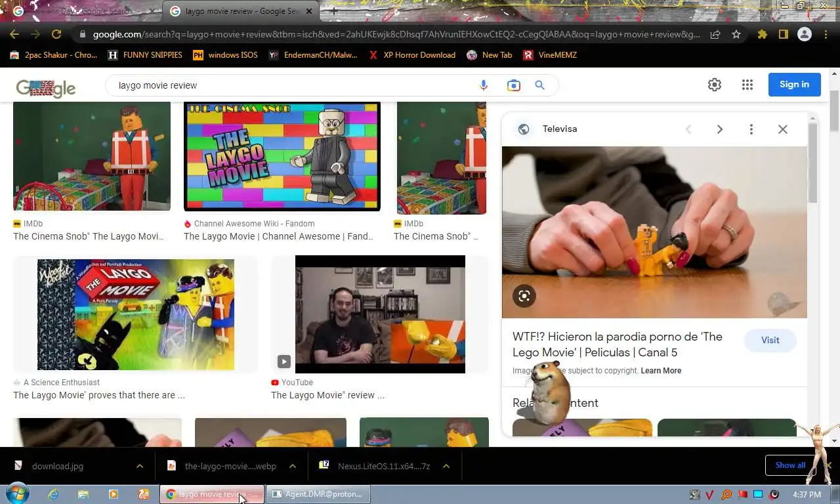Open first IMDb Cinema Snob image thumbnail
This screenshot has height=504, width=840.
92,156
